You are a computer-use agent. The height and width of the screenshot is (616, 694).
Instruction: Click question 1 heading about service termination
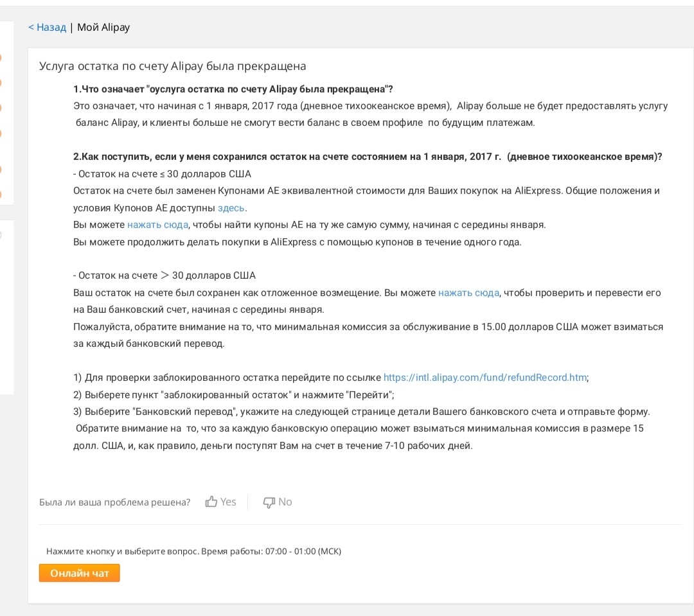coord(233,89)
